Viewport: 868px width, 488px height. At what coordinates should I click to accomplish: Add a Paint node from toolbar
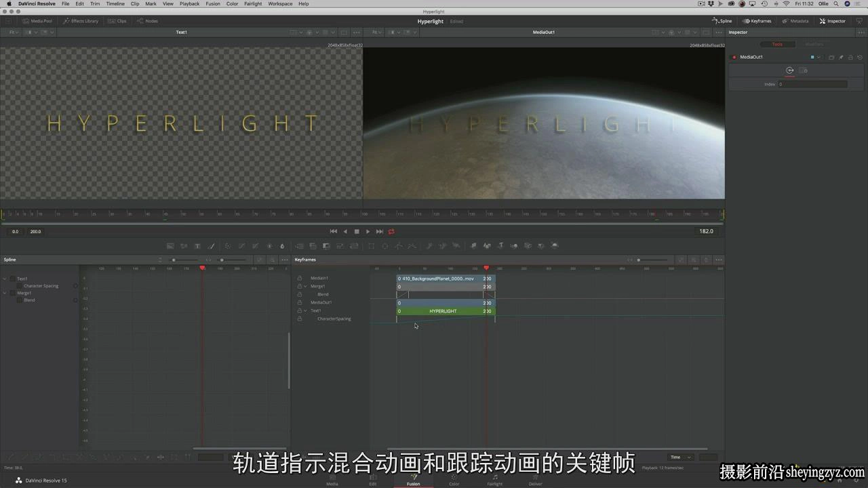click(x=211, y=246)
